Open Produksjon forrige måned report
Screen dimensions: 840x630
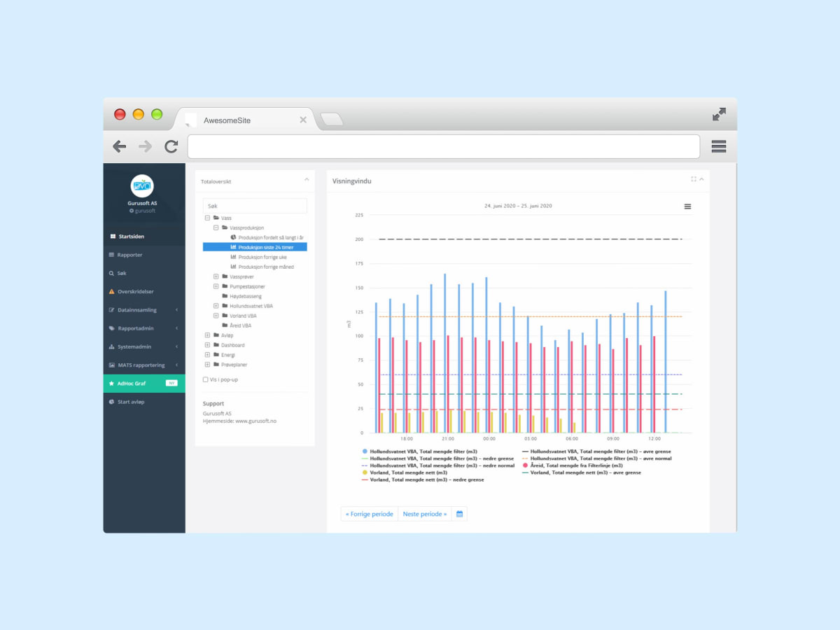[262, 267]
